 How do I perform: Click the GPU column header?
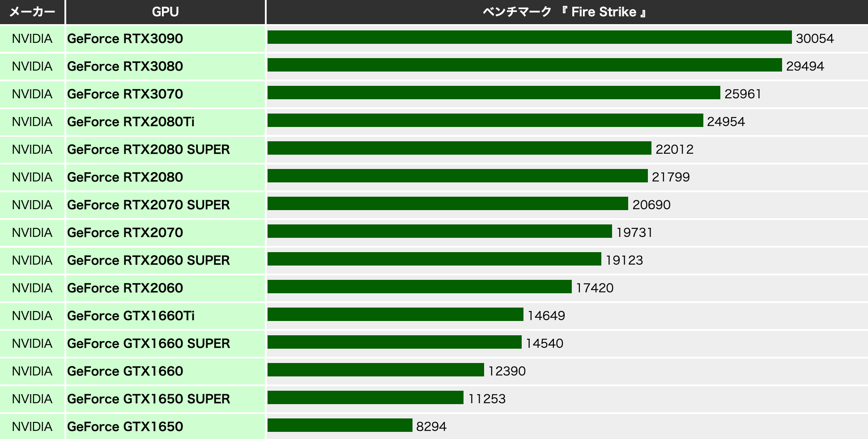[165, 12]
